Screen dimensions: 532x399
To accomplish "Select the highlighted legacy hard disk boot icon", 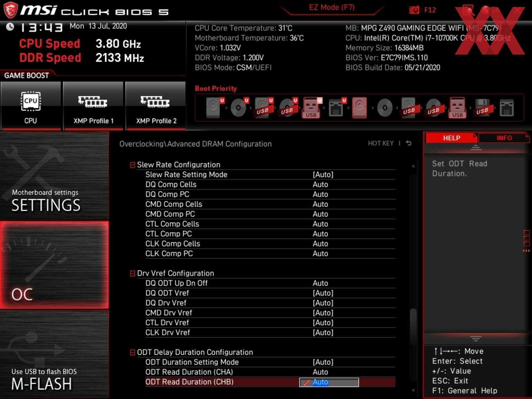I will pos(359,108).
